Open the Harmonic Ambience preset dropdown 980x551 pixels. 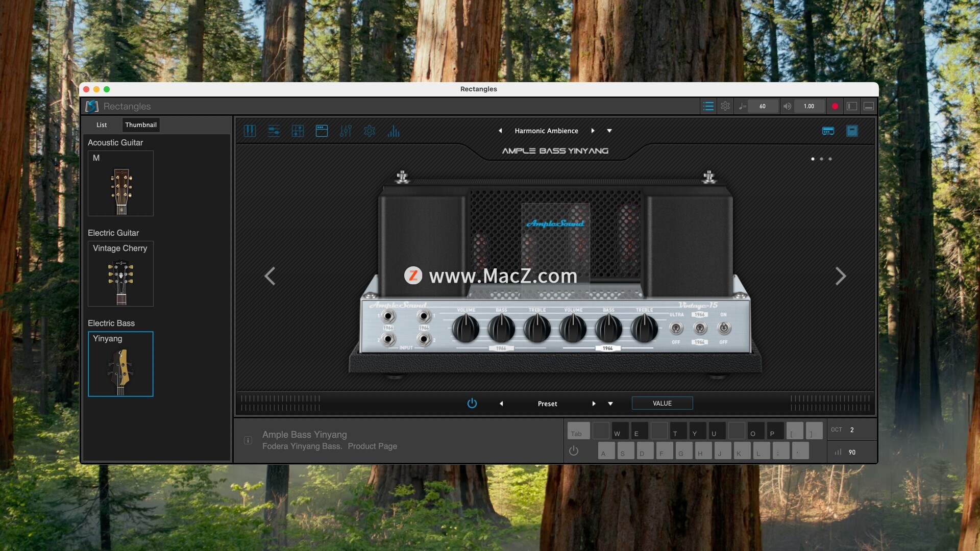click(x=609, y=131)
